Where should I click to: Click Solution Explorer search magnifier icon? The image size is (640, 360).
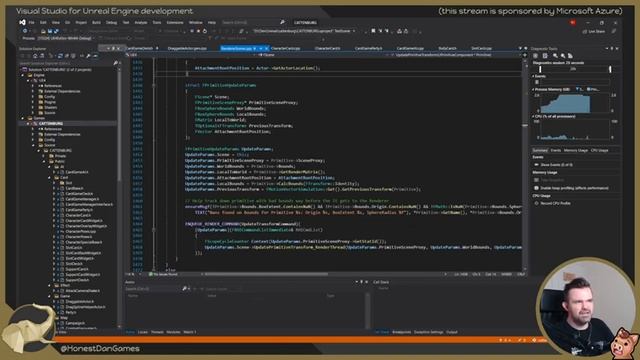pyautogui.click(x=116, y=63)
